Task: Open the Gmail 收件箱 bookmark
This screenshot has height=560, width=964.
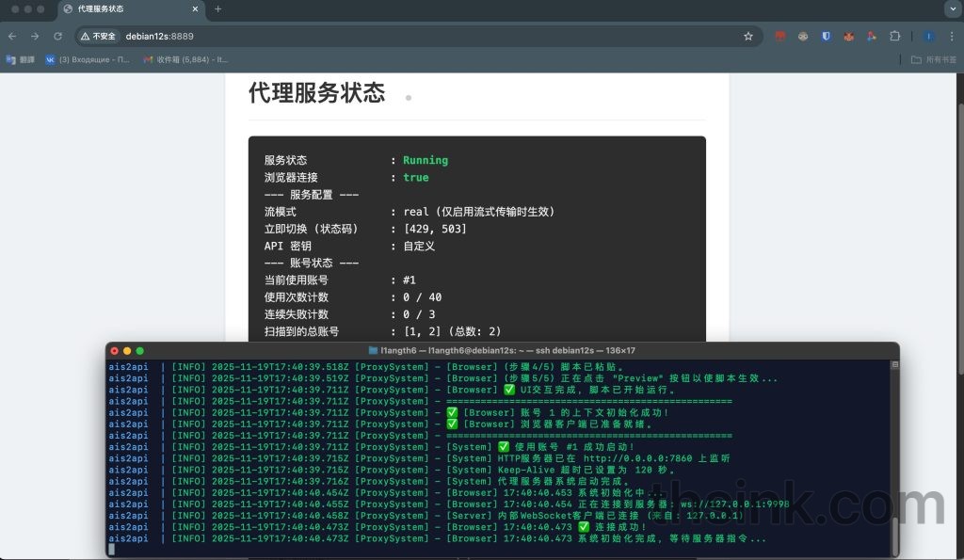Action: pos(185,59)
